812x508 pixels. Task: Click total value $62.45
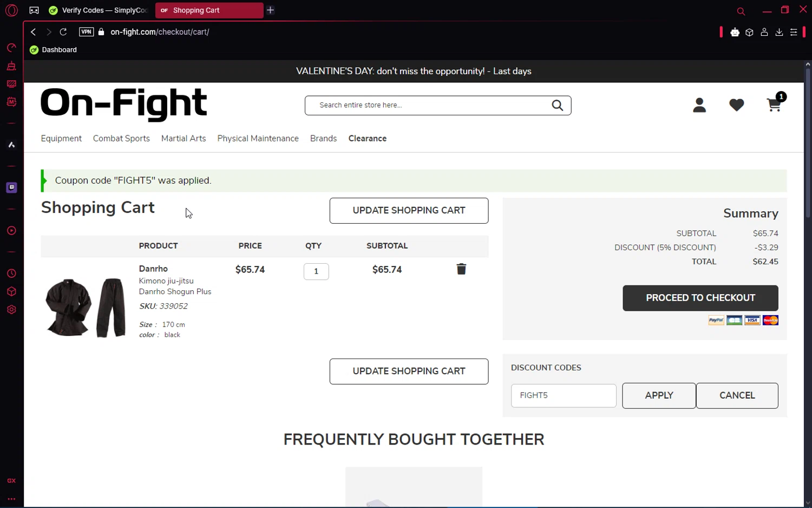click(765, 262)
